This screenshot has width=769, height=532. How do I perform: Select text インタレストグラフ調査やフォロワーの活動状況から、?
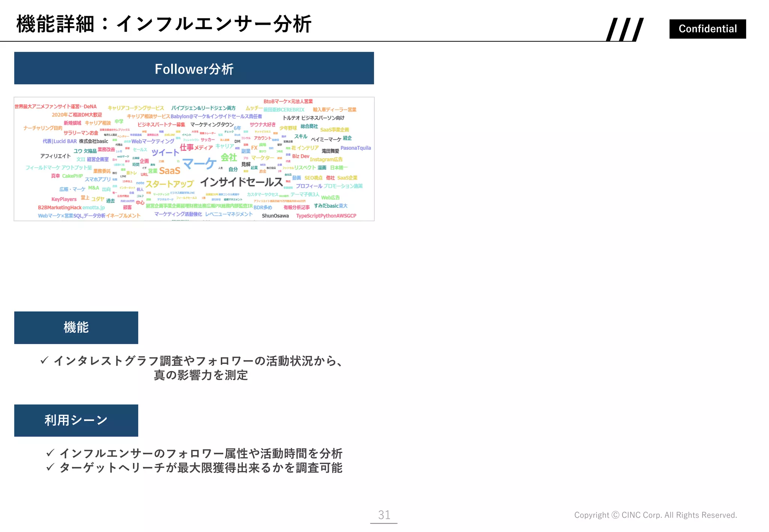(198, 361)
